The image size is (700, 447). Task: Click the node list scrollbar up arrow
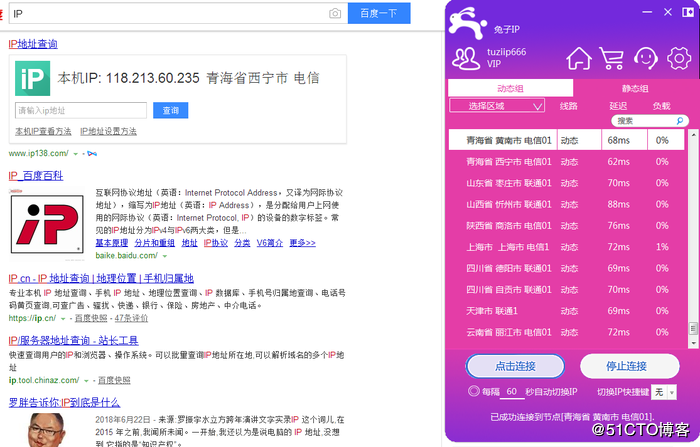[693, 134]
